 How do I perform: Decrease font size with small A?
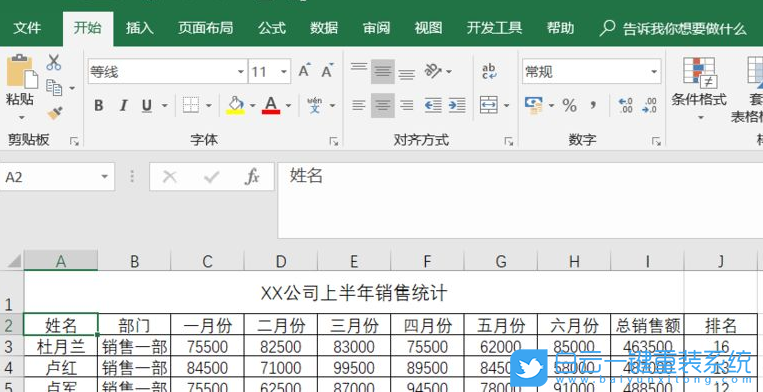[x=327, y=71]
